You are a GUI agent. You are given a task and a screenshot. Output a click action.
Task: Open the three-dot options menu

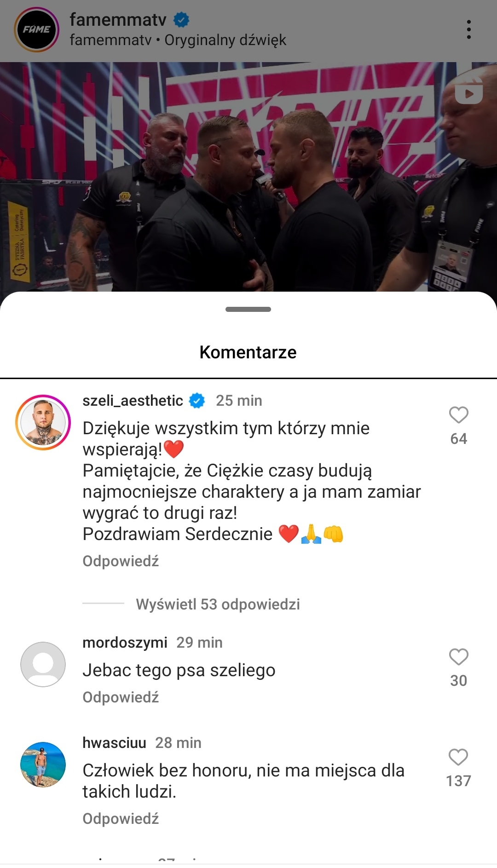(x=468, y=29)
